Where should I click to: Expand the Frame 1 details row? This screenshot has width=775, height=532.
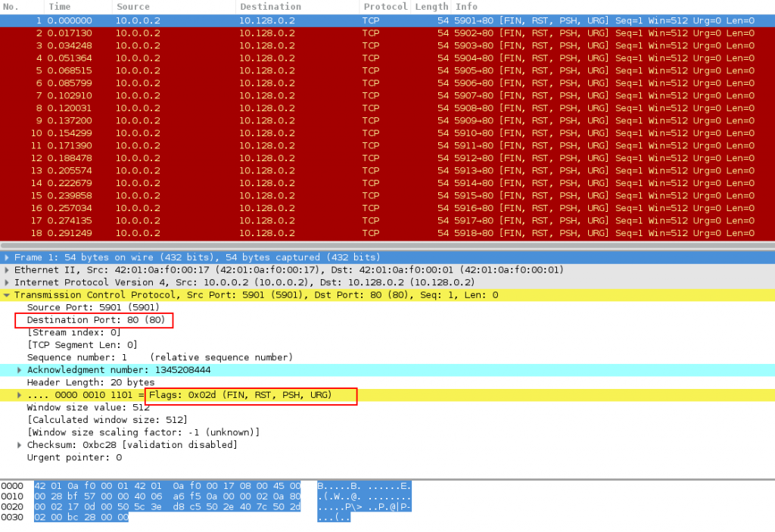point(7,257)
